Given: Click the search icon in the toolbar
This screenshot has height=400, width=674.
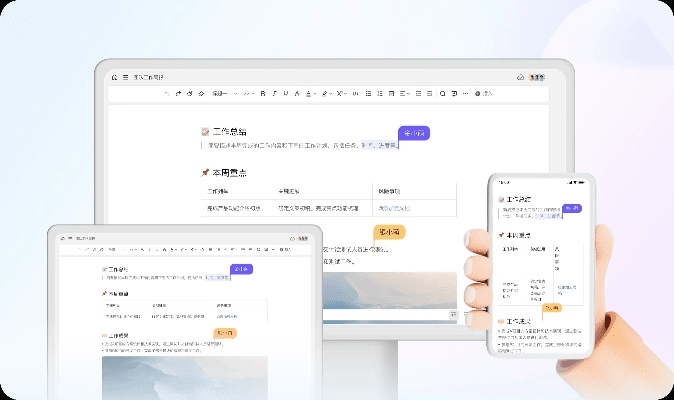Looking at the screenshot, I should (442, 93).
